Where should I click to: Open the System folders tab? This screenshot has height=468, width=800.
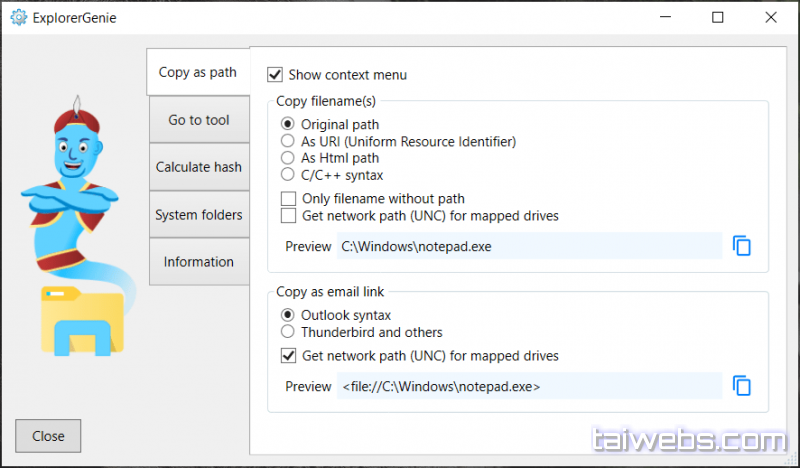tap(198, 215)
